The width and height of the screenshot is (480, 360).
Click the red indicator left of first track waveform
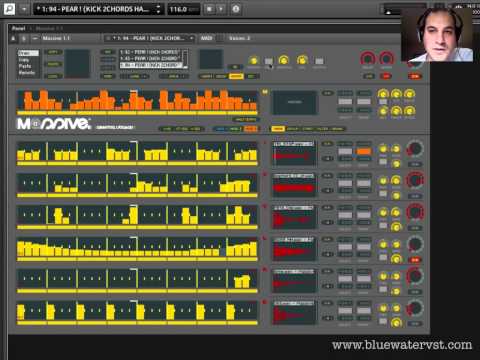click(265, 143)
